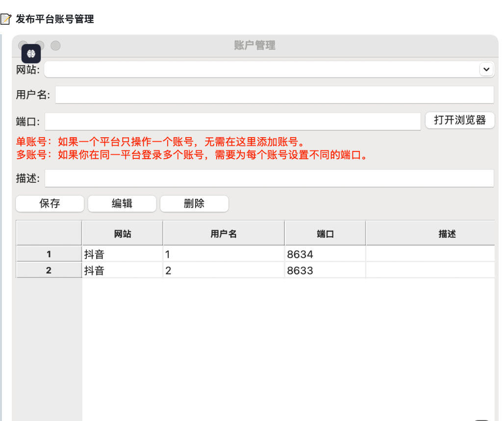Sort by 网站 column header

pos(122,234)
